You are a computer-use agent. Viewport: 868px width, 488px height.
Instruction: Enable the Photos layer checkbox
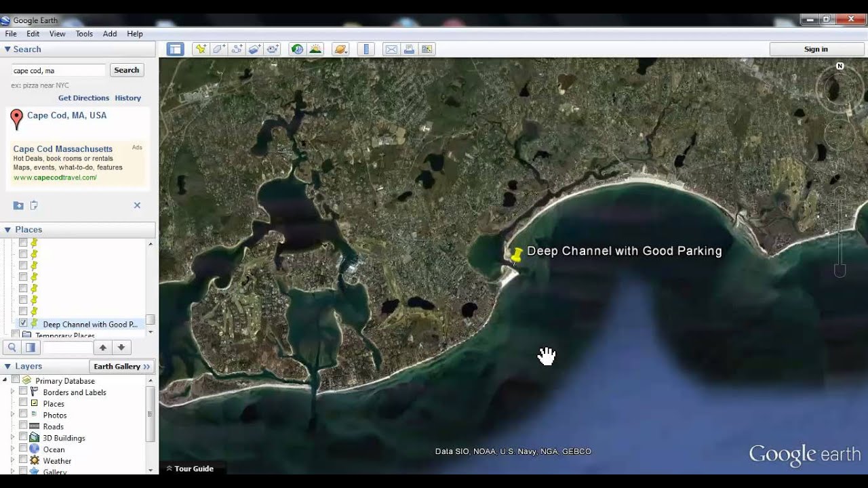(x=23, y=415)
